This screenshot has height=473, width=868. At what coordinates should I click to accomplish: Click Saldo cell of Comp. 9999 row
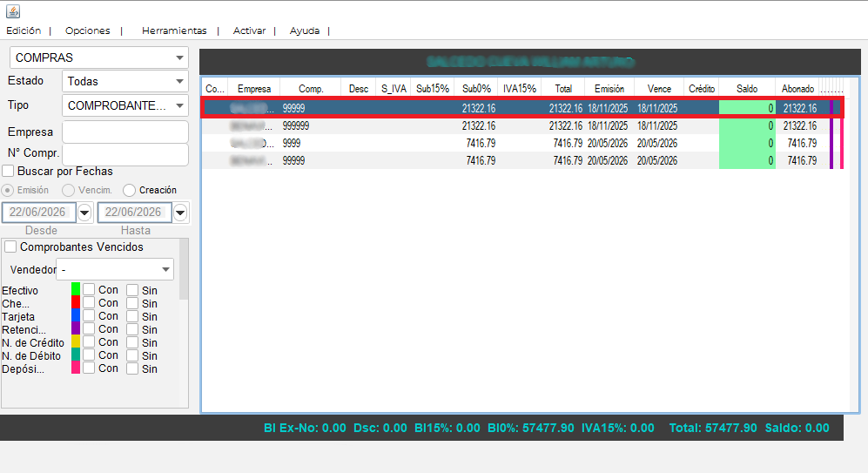pyautogui.click(x=747, y=143)
